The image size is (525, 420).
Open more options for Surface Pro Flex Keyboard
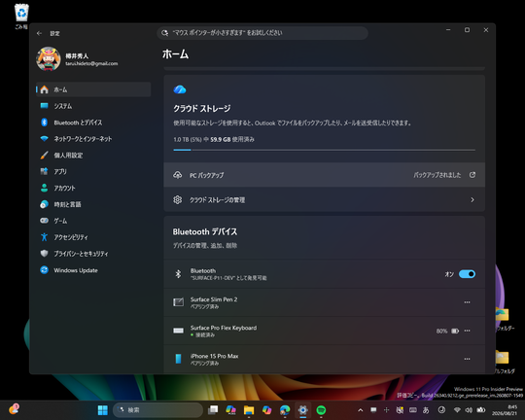[467, 331]
